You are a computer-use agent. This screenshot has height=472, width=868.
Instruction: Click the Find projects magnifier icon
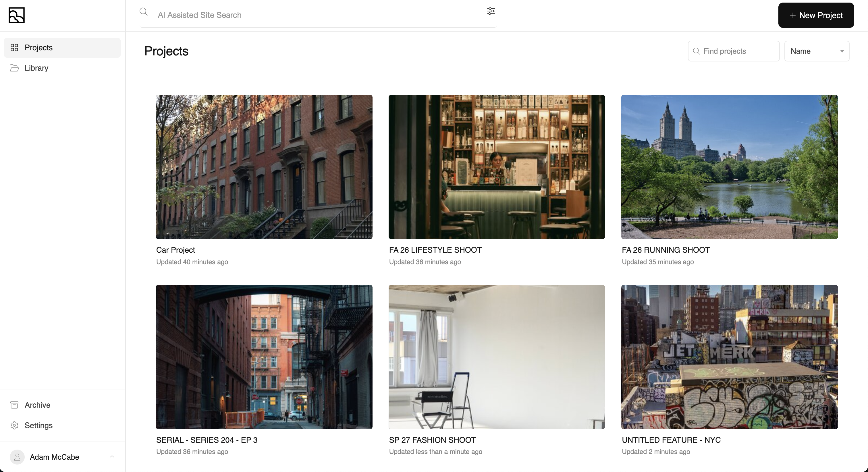(x=696, y=51)
